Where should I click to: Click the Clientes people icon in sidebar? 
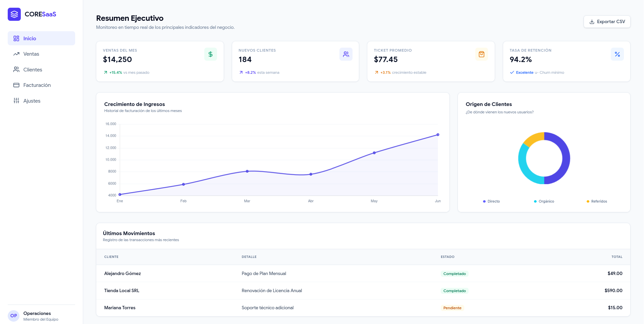[16, 69]
